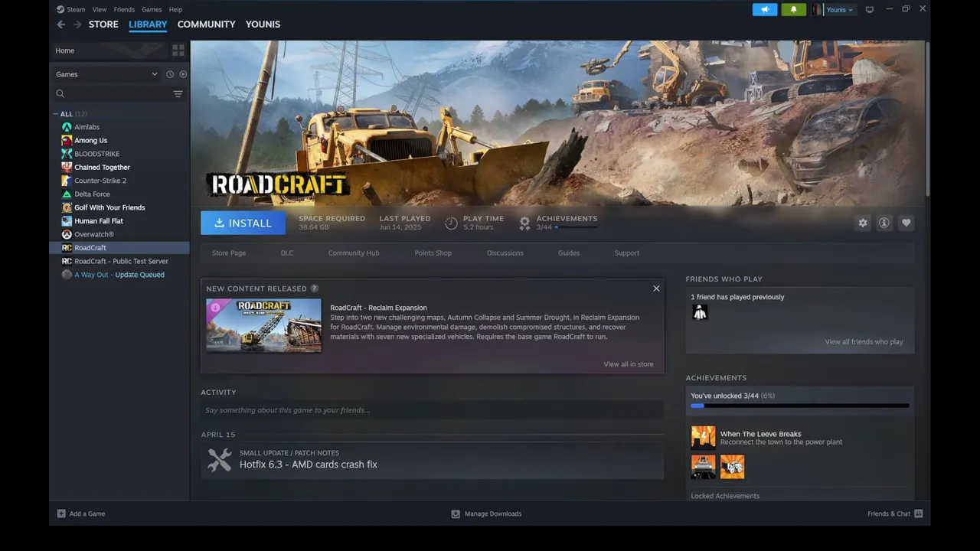Open the announcements megaphone button
Screen dimensions: 980x551
tap(765, 10)
